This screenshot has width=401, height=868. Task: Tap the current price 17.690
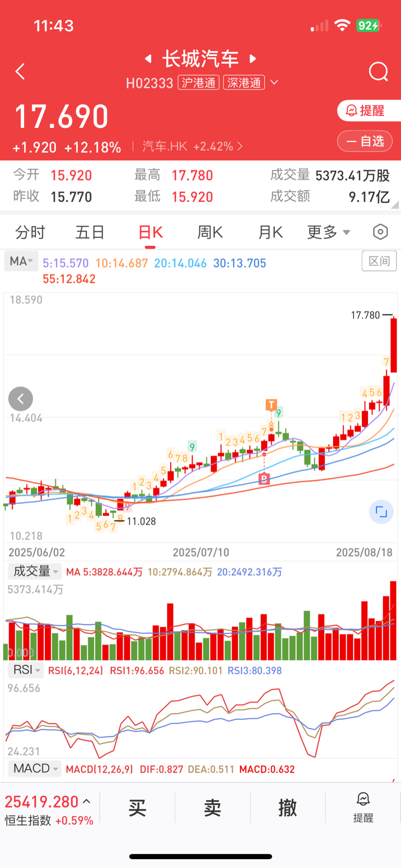62,116
